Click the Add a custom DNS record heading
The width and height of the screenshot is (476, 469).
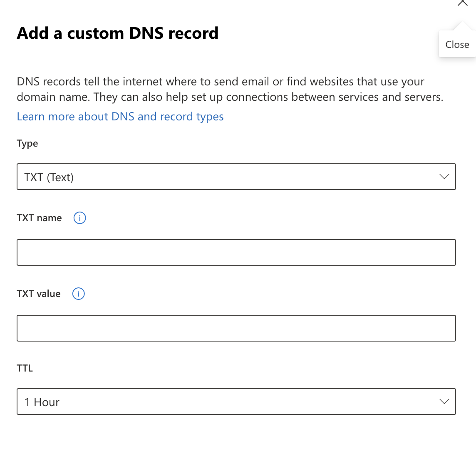point(118,33)
